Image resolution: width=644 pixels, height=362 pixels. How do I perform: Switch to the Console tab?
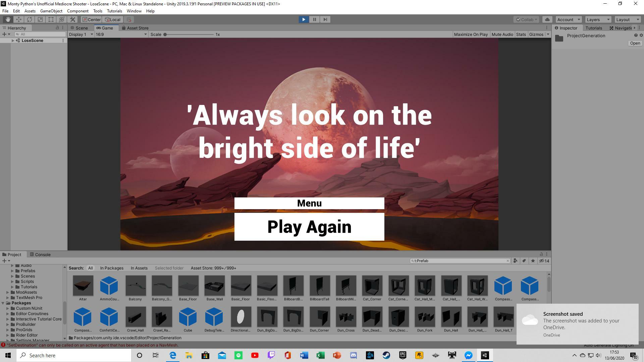[40, 254]
